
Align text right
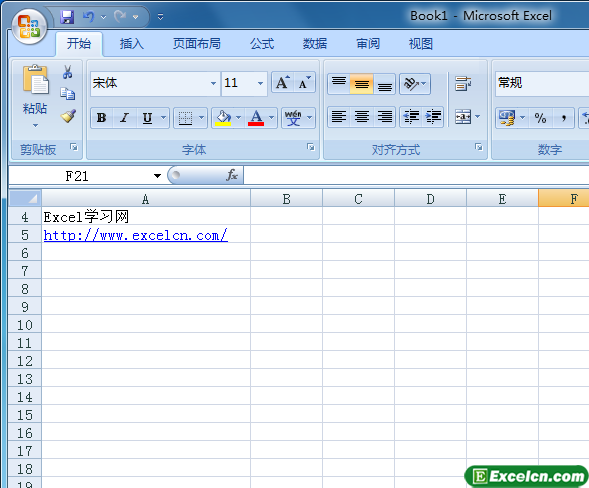point(385,117)
